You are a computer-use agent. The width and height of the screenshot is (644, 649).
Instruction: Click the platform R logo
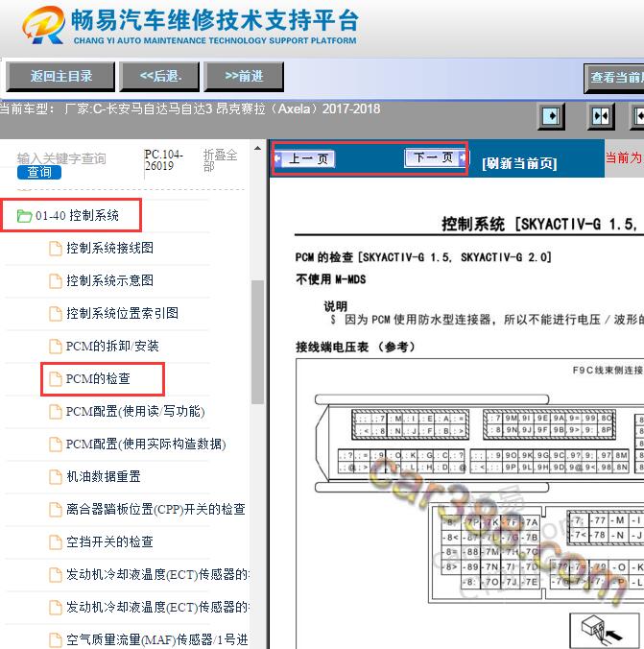43,25
